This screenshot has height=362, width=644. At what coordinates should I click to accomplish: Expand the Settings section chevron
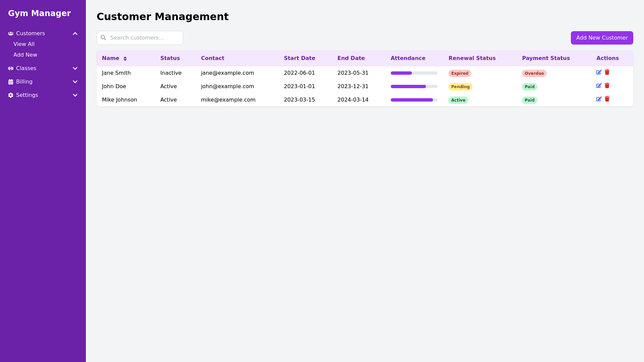point(75,95)
